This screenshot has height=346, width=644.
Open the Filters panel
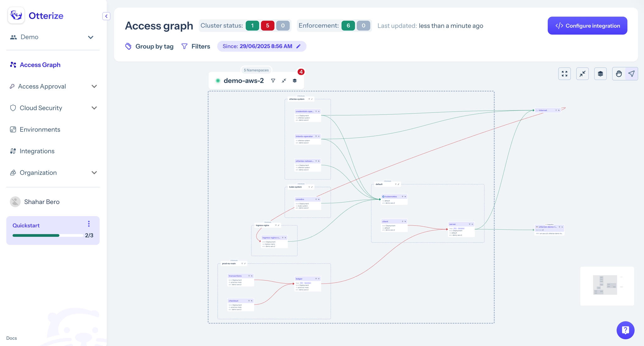point(196,46)
